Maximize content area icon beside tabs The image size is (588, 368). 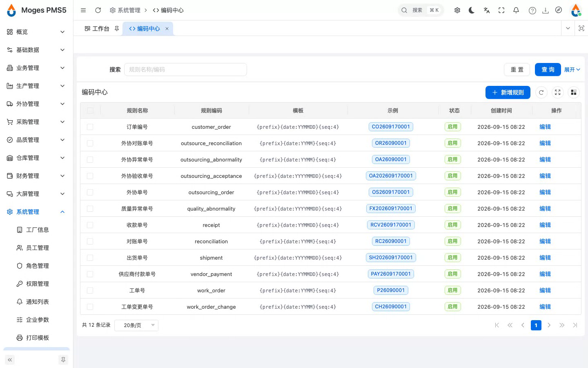581,28
